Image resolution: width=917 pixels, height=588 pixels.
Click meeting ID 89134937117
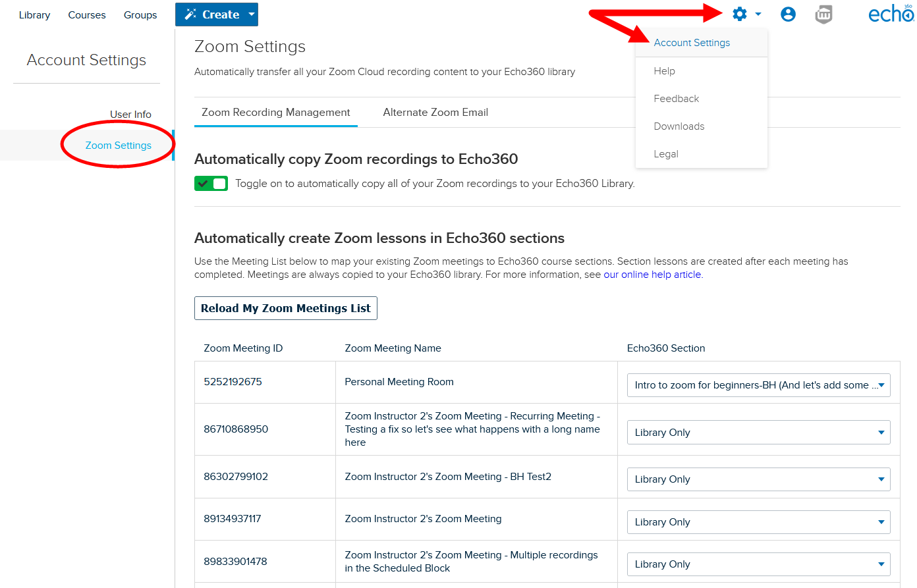pyautogui.click(x=233, y=519)
